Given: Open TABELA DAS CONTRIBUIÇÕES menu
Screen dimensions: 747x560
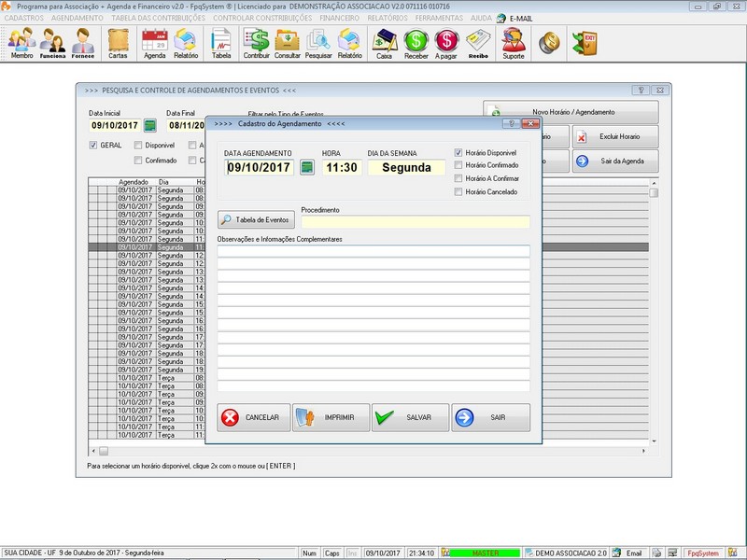Looking at the screenshot, I should coord(158,18).
